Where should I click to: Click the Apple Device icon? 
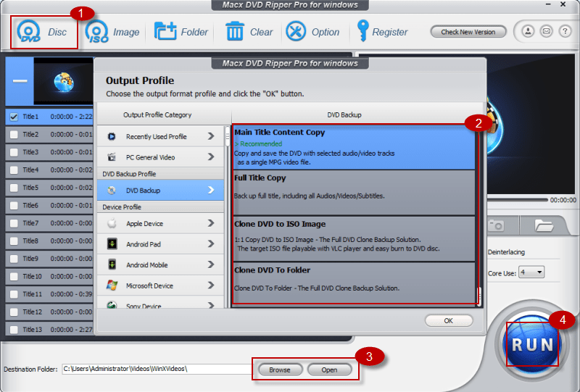click(x=112, y=223)
